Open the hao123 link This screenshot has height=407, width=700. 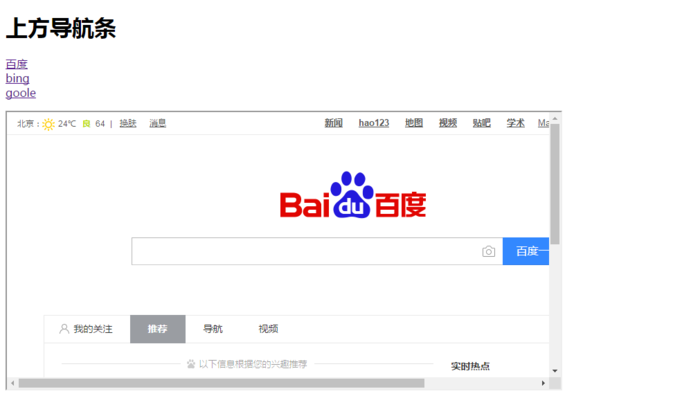click(x=374, y=123)
